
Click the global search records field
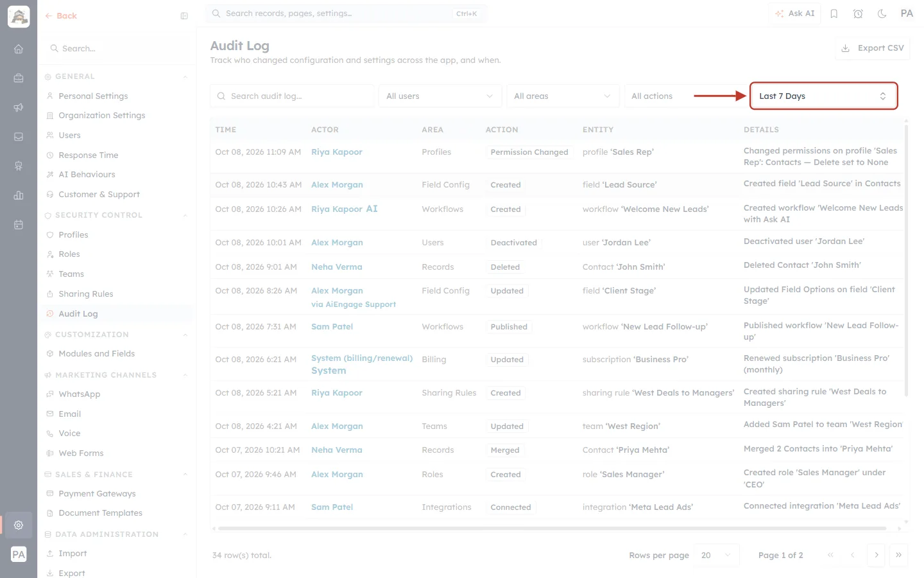pos(346,13)
